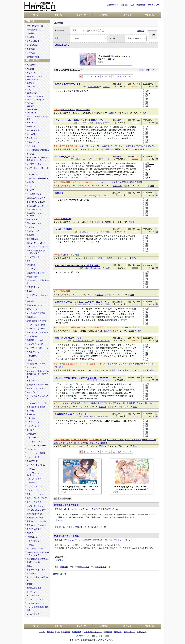Switch results to 総合 filter tab
Screen dimensions: 185x644
tap(148, 70)
